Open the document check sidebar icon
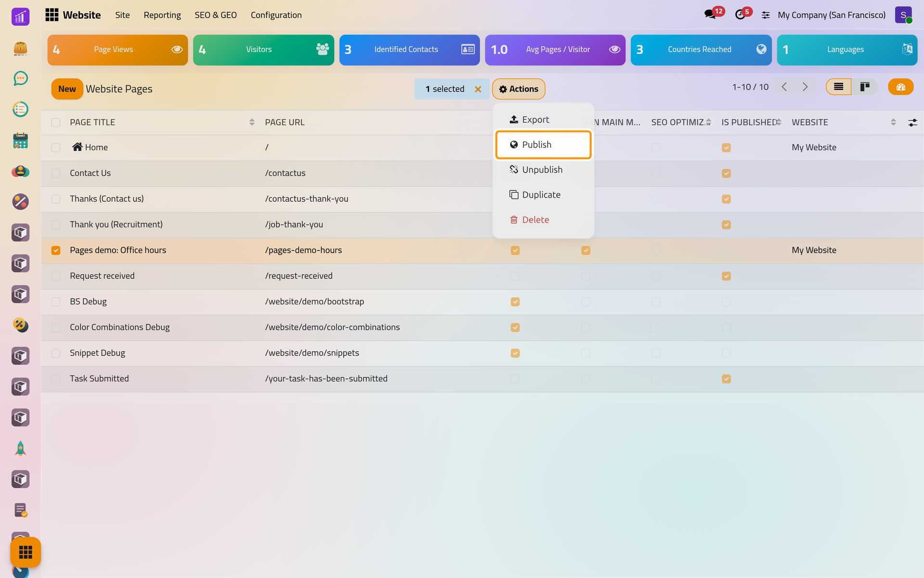 pos(20,510)
